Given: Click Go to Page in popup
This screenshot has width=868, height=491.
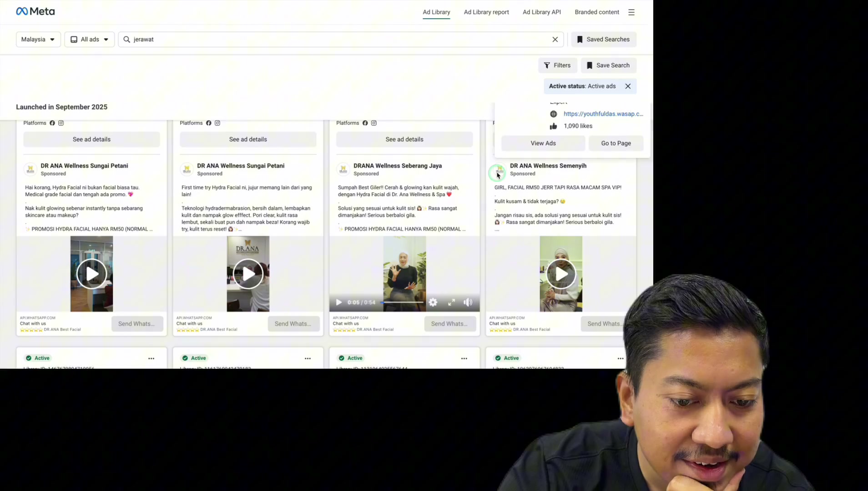Looking at the screenshot, I should click(616, 143).
